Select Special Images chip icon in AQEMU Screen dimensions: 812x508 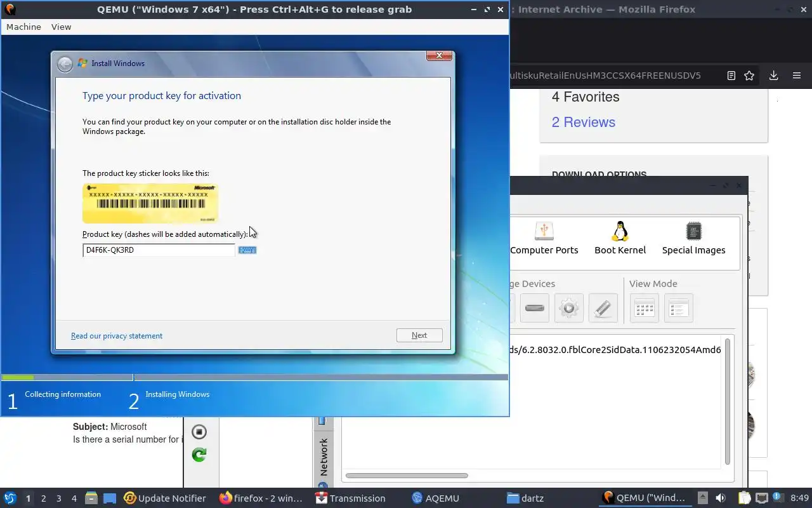(x=693, y=239)
